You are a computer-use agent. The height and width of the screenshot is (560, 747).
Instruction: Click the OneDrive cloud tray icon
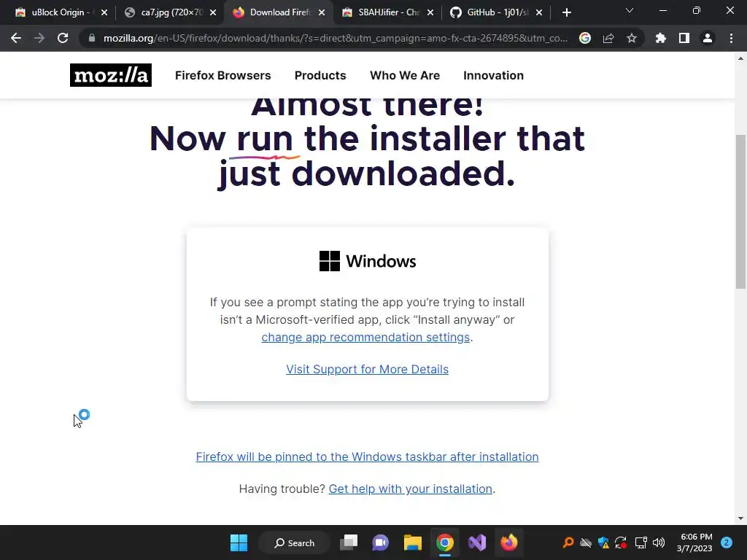[586, 542]
